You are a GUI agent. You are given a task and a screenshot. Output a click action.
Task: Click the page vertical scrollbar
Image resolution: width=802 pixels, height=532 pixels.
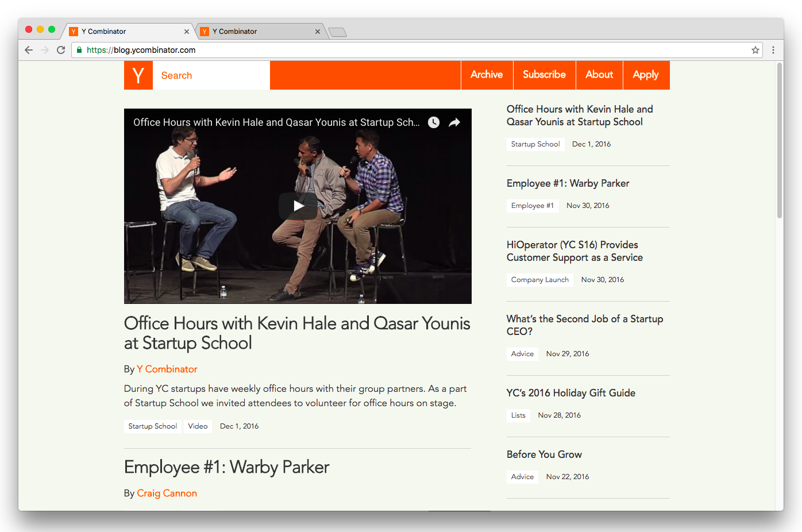pyautogui.click(x=780, y=141)
